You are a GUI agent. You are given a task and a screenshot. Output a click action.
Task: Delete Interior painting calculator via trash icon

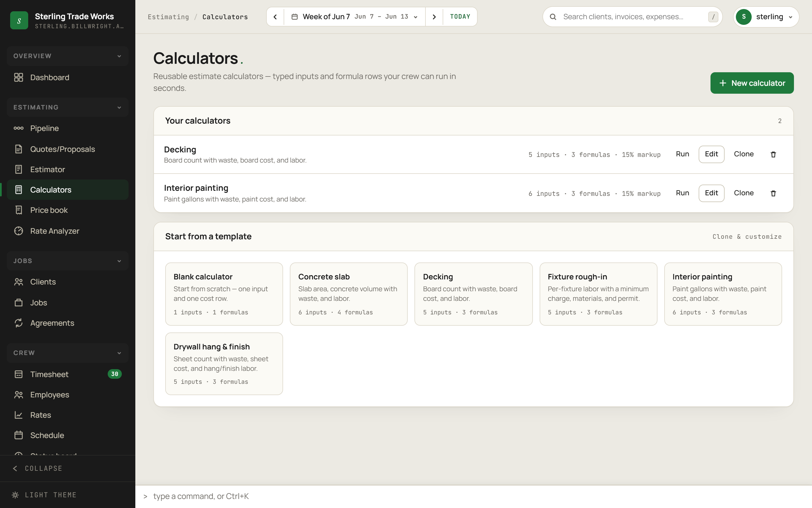773,194
